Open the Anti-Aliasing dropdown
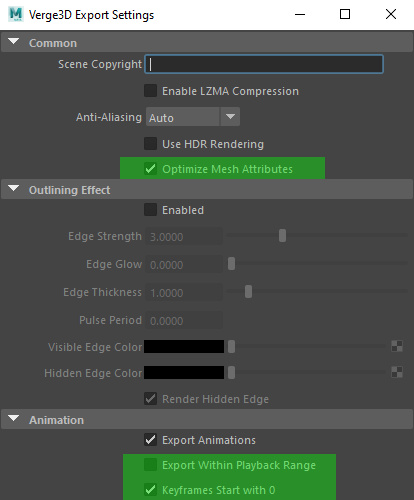Image resolution: width=414 pixels, height=500 pixels. [x=193, y=117]
